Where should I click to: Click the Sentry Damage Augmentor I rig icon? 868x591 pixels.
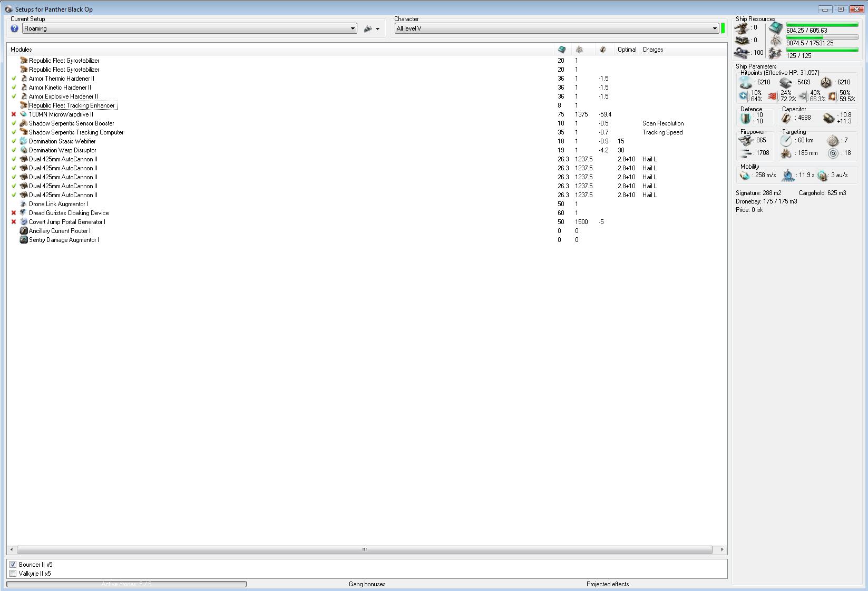(23, 240)
